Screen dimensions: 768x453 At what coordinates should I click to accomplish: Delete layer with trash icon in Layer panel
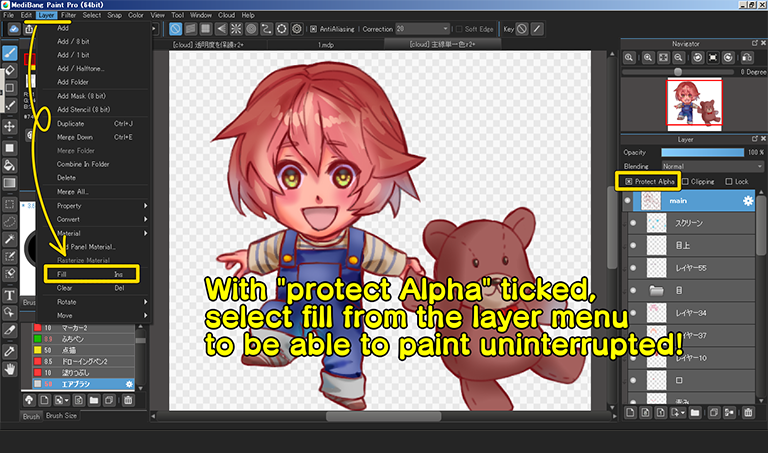pyautogui.click(x=748, y=413)
